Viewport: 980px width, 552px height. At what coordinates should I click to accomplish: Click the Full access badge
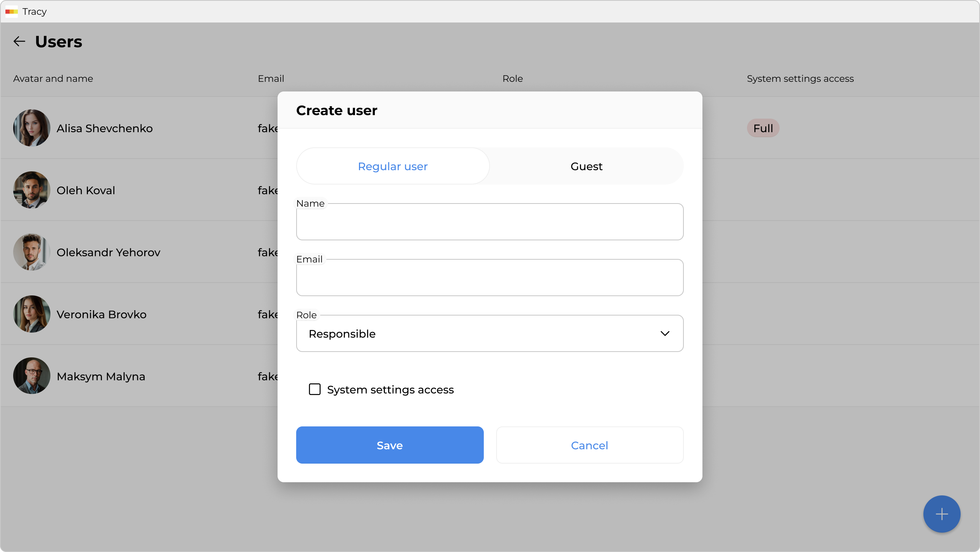click(763, 128)
